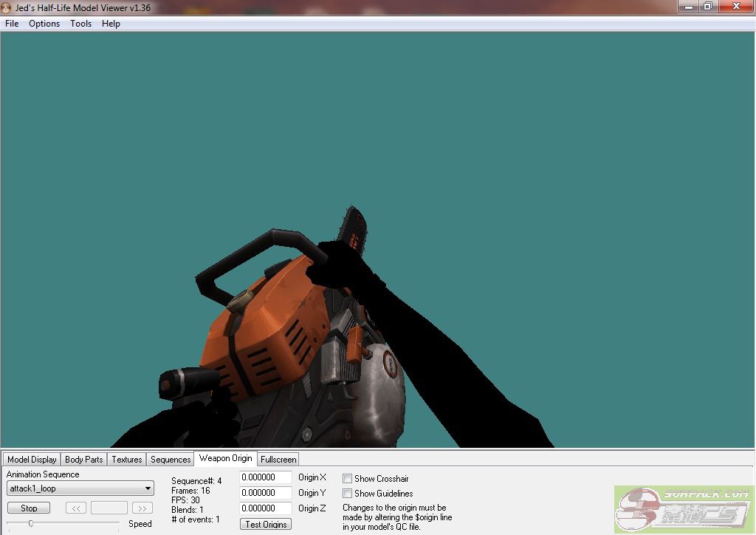This screenshot has height=535, width=756.
Task: Click the 'Blends: 1' info text
Action: click(187, 510)
